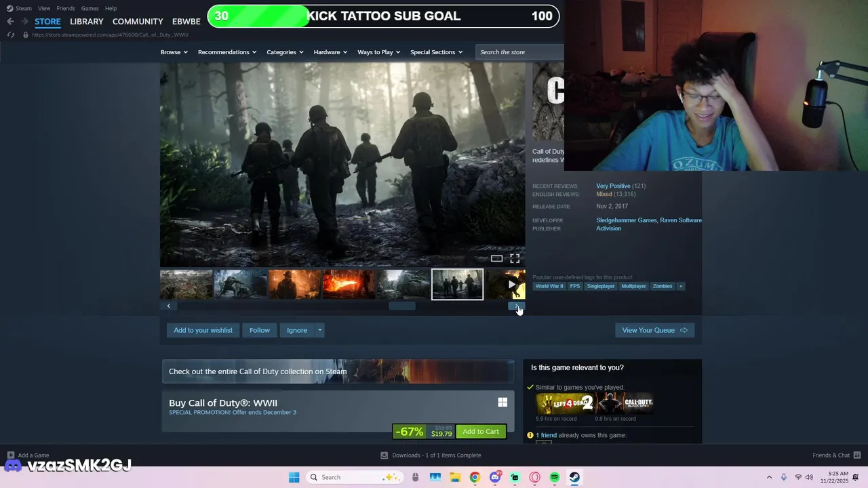Select the video thumbnail with play icon

pos(506,284)
